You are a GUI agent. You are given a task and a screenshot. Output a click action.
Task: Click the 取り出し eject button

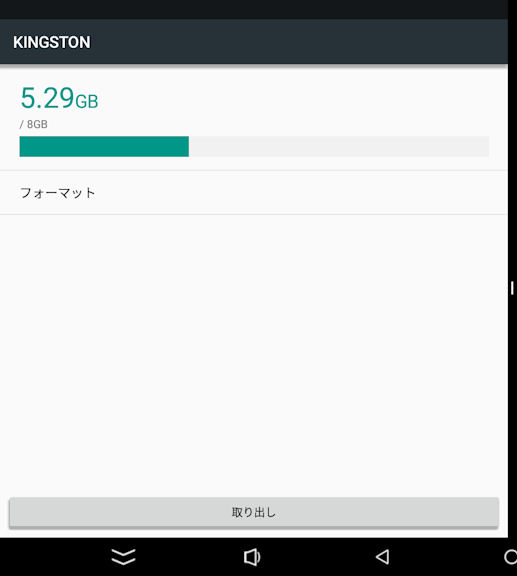tap(254, 512)
